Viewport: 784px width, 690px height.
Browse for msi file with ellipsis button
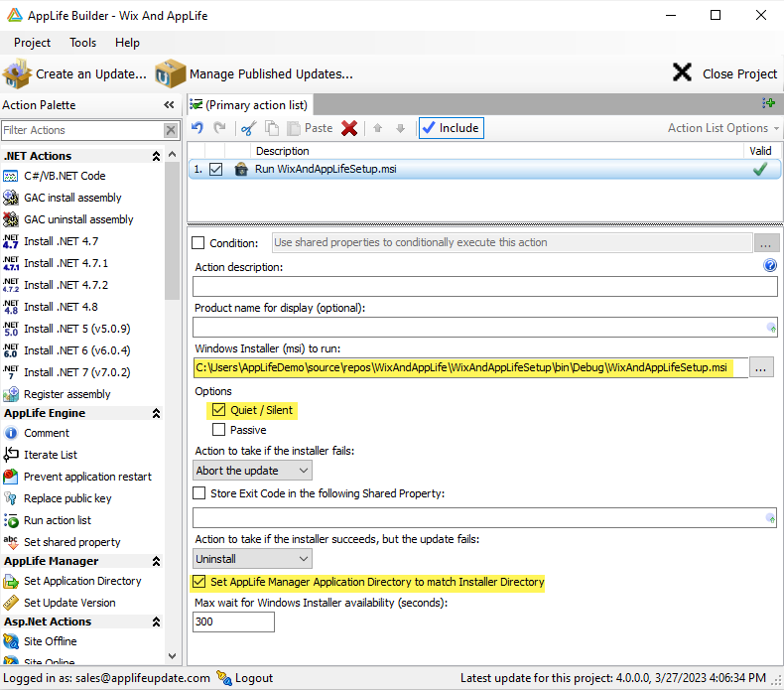(x=761, y=367)
